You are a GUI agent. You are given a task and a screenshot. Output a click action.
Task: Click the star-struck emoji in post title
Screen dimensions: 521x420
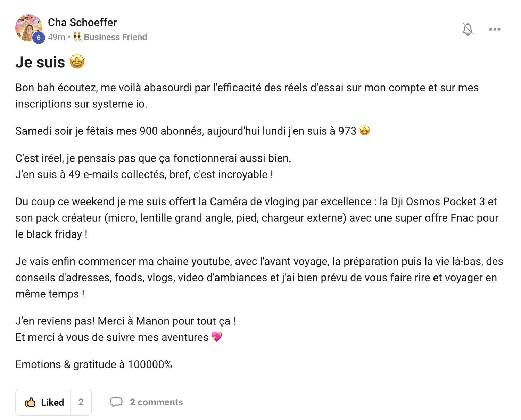pos(77,62)
